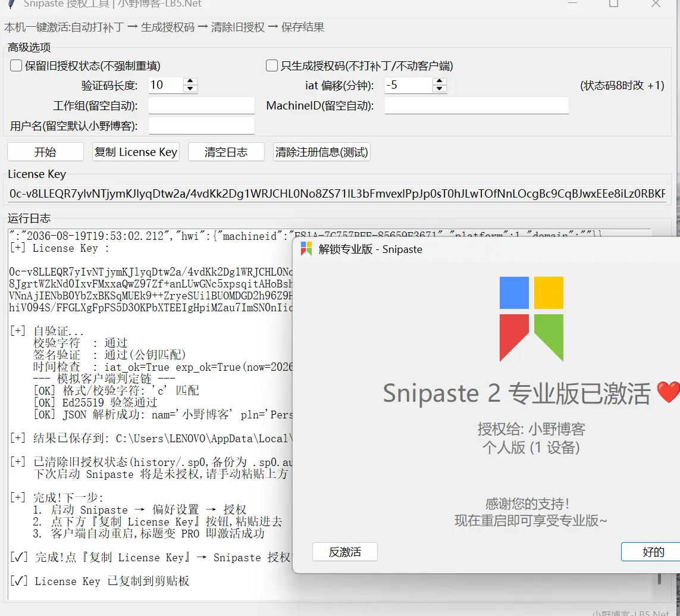Click 复制 License Key button
Viewport: 680px width, 616px height.
(135, 152)
